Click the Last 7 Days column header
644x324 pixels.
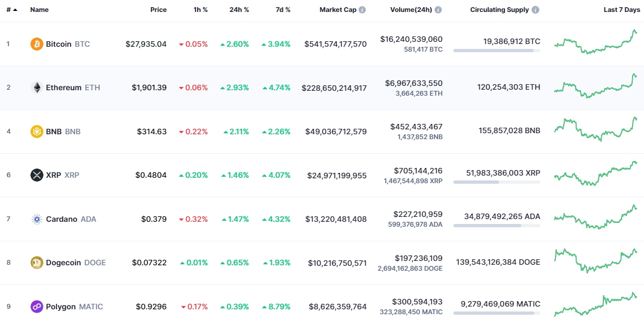621,10
